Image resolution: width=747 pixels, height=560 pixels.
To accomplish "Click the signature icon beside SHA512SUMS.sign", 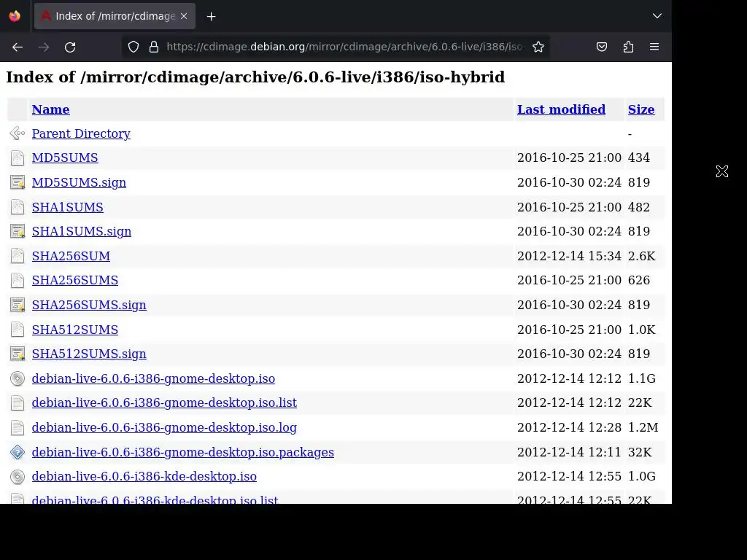I will tap(18, 354).
